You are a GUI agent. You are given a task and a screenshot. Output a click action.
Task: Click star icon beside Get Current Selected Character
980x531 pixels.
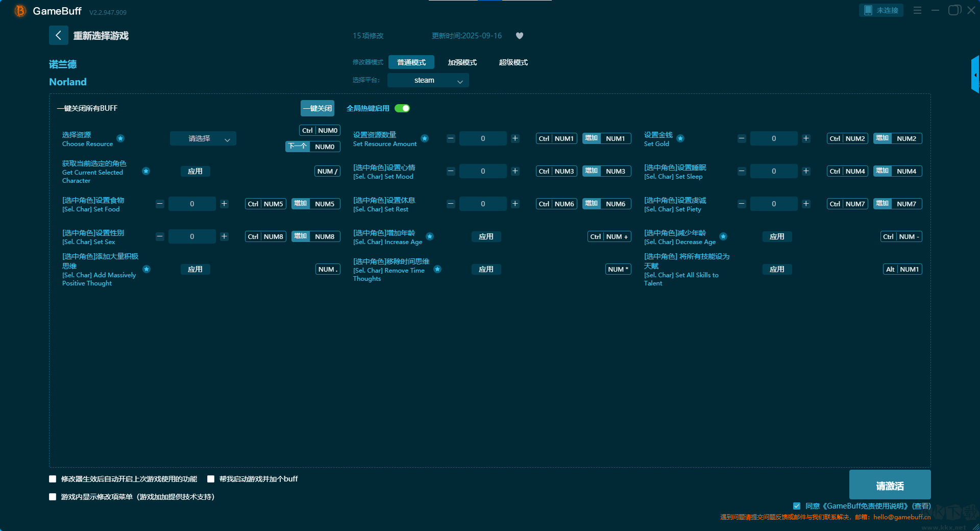coord(146,171)
